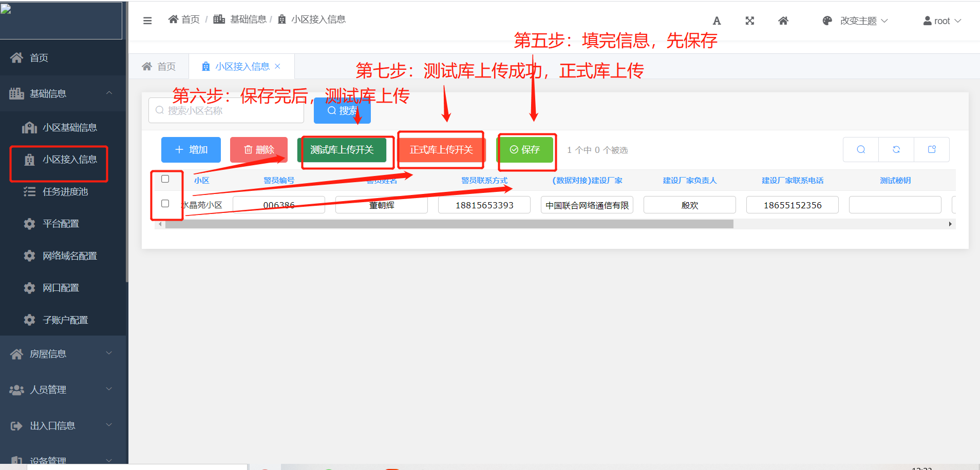Toggle the 测试库上传开关 switch

pyautogui.click(x=345, y=150)
